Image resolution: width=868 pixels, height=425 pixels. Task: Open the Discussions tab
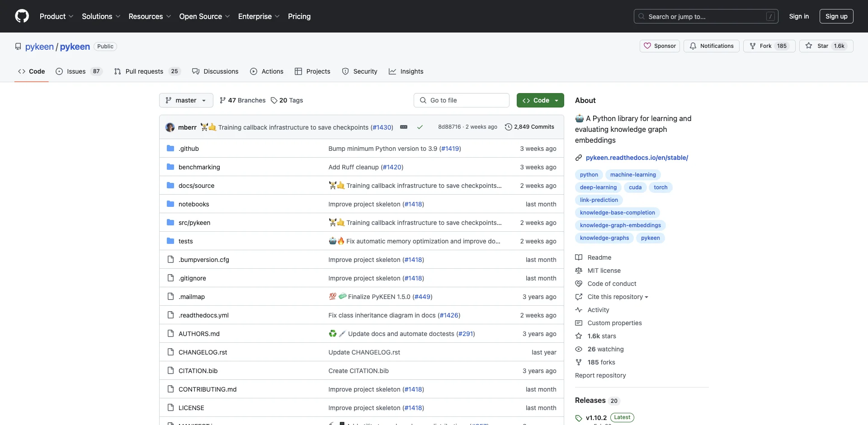(x=215, y=71)
